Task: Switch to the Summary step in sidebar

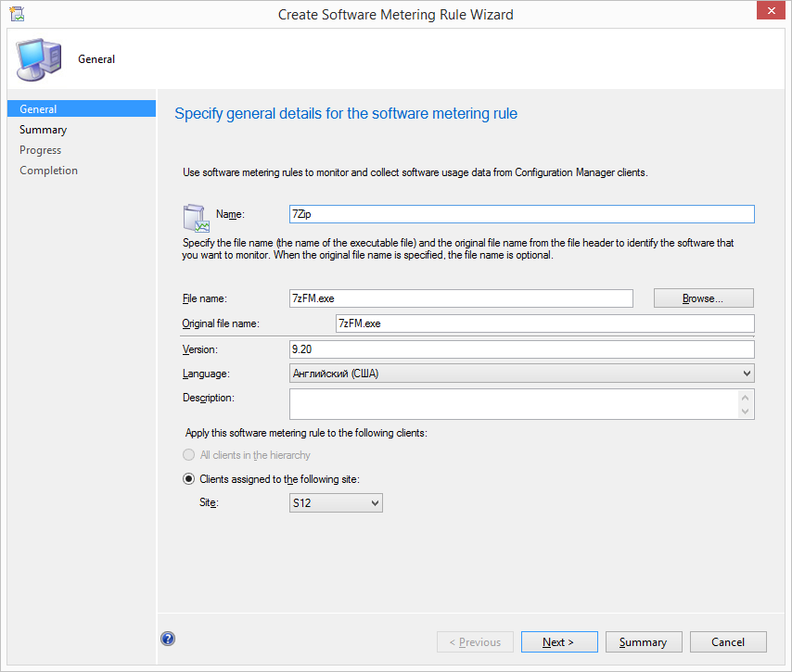Action: point(42,129)
